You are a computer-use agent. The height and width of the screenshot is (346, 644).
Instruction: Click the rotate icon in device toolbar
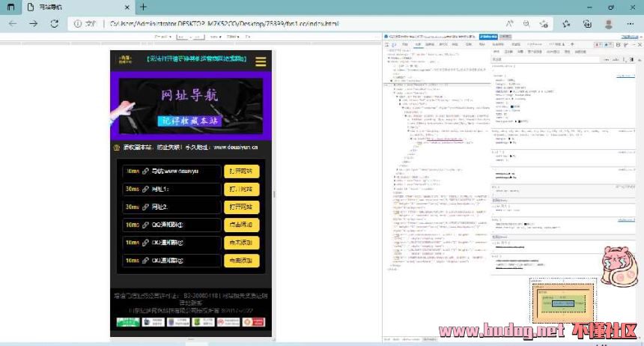click(x=248, y=37)
